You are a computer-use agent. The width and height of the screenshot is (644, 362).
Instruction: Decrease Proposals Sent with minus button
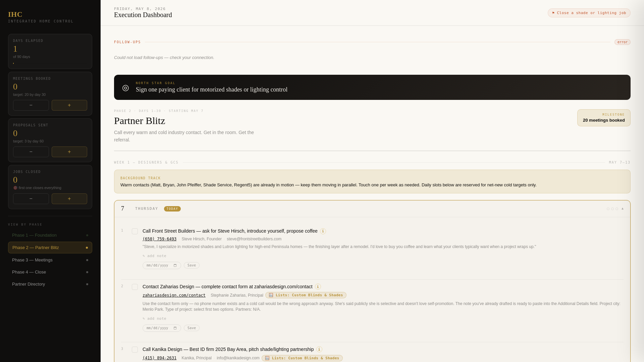31,152
